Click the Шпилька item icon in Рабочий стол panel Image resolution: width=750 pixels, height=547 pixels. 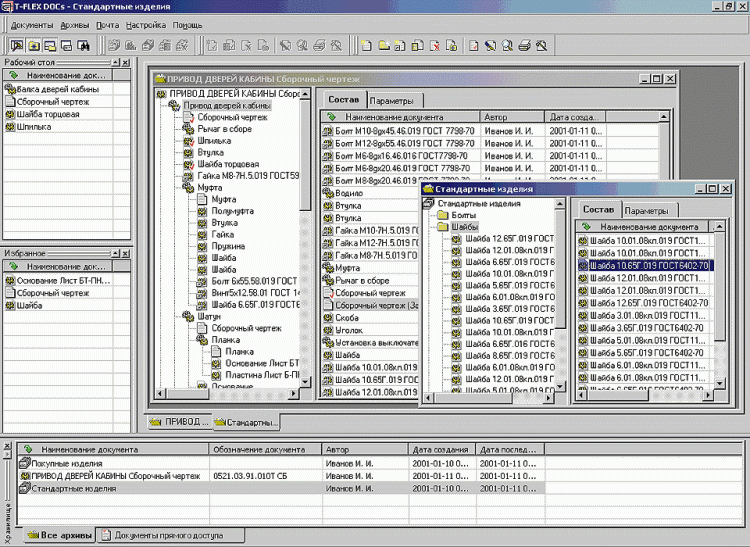click(x=10, y=127)
